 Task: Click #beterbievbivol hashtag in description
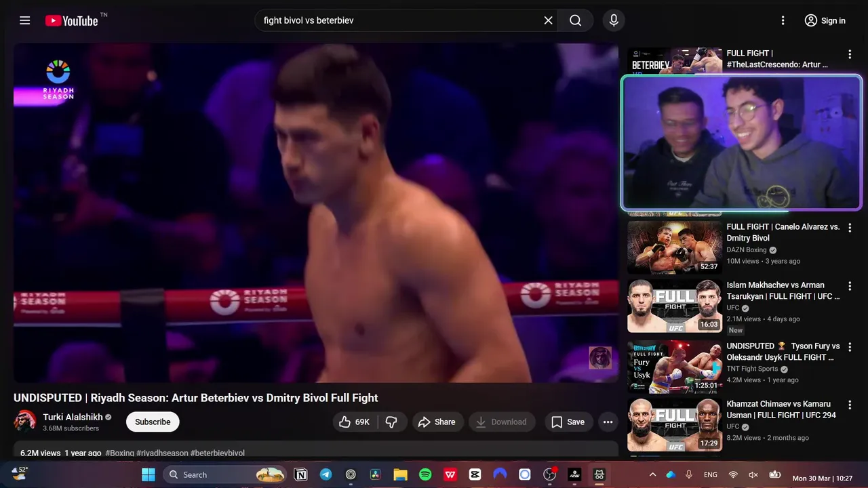point(217,453)
